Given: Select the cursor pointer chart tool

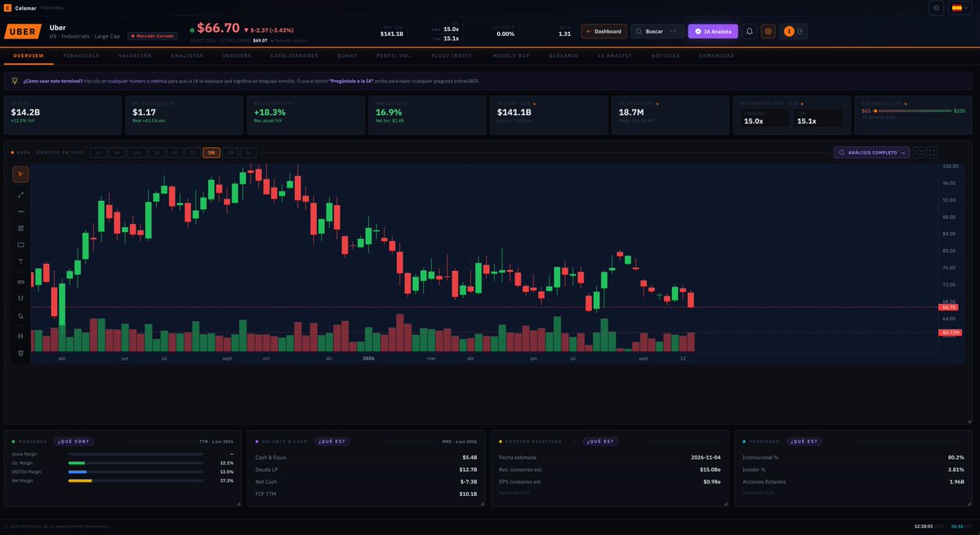Looking at the screenshot, I should [20, 174].
